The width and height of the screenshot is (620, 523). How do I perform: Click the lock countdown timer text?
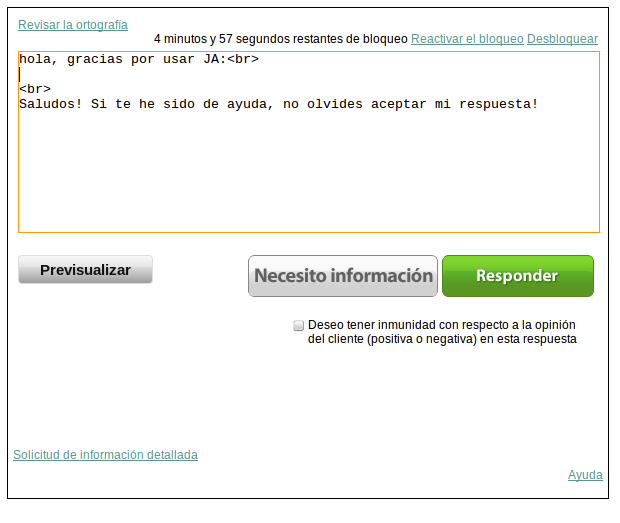coord(280,39)
